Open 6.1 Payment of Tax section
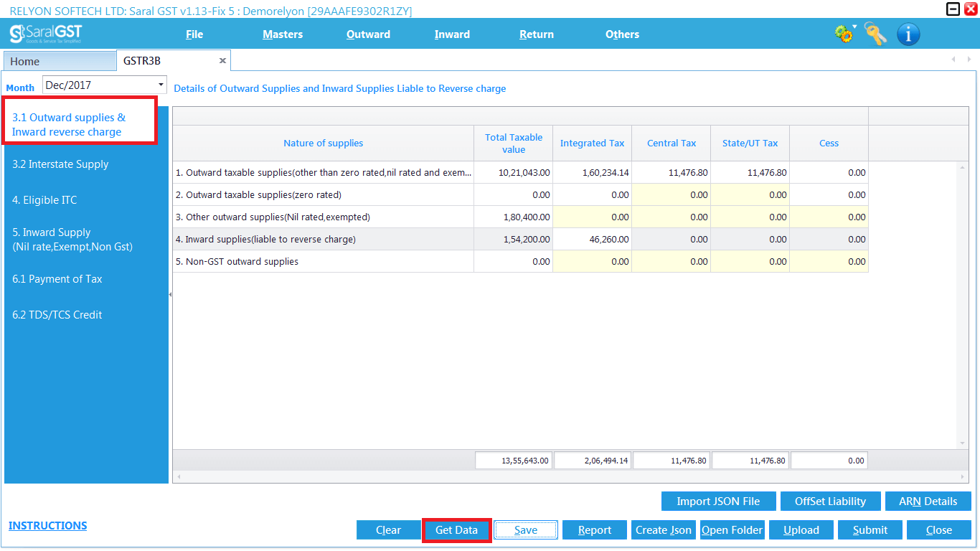The height and width of the screenshot is (551, 980). pos(57,279)
